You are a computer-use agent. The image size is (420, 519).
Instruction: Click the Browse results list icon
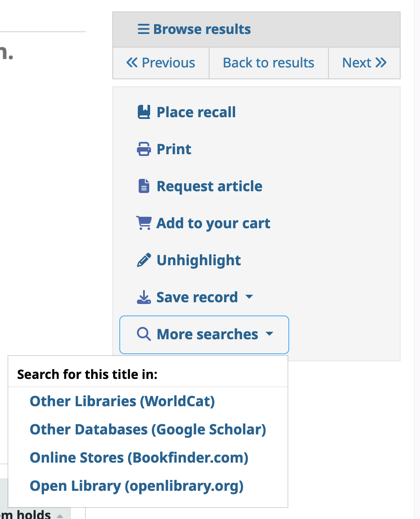[x=144, y=30]
